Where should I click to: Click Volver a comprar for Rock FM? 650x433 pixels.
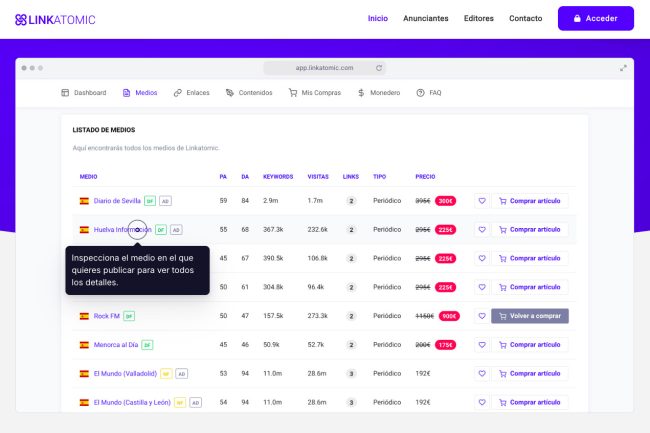(530, 316)
